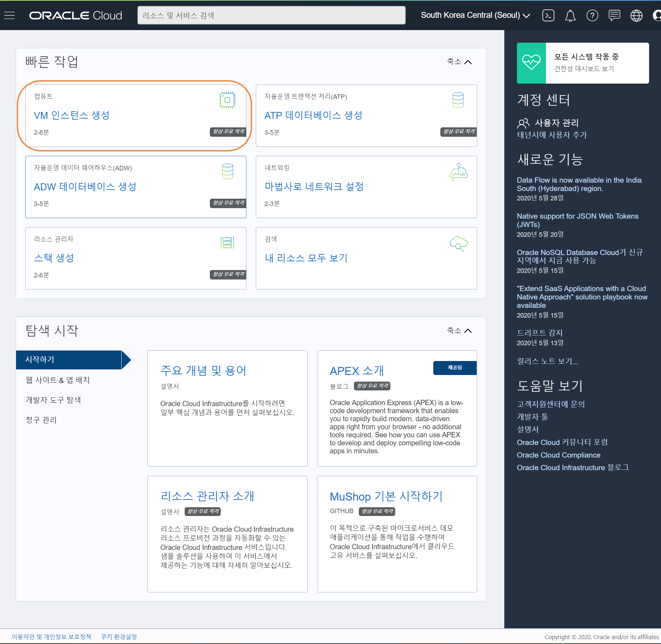The image size is (661, 644).
Task: Open 리소스 관리자 소개 card title
Action: point(207,496)
